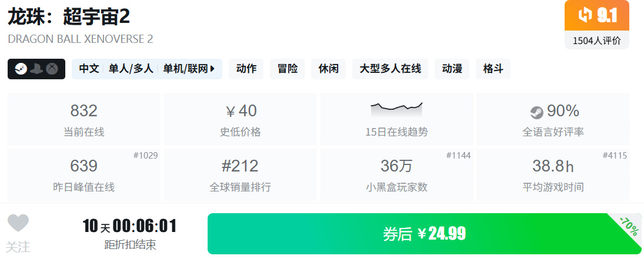Viewport: 644px width, 259px height.
Task: Expand the 中文 单人/多人 单机/联网 arrow
Action: pyautogui.click(x=212, y=69)
